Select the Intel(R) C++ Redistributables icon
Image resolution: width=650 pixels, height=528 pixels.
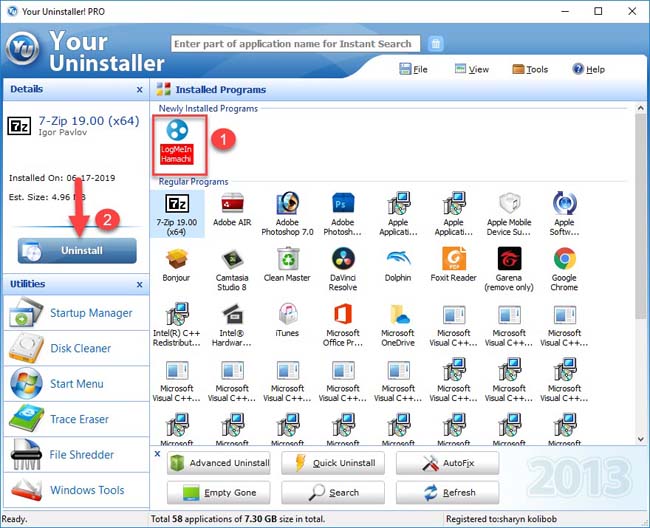pos(177,325)
